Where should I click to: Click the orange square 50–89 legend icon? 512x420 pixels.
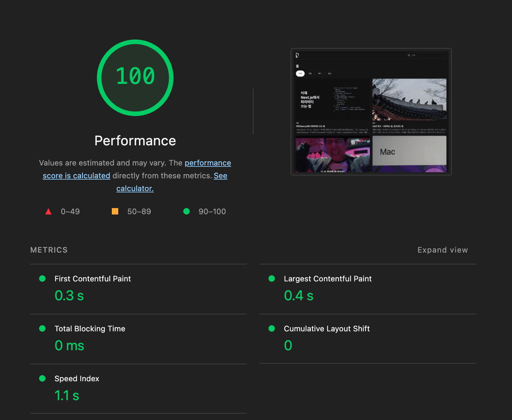[115, 211]
